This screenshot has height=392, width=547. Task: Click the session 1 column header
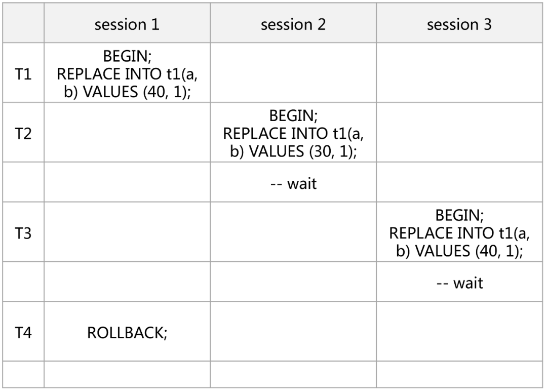pos(127,24)
